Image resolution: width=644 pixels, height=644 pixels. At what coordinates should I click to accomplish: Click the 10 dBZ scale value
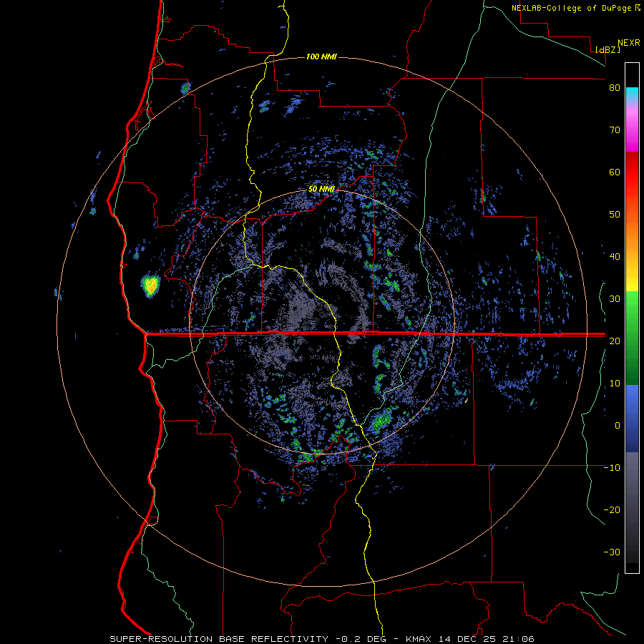(615, 384)
